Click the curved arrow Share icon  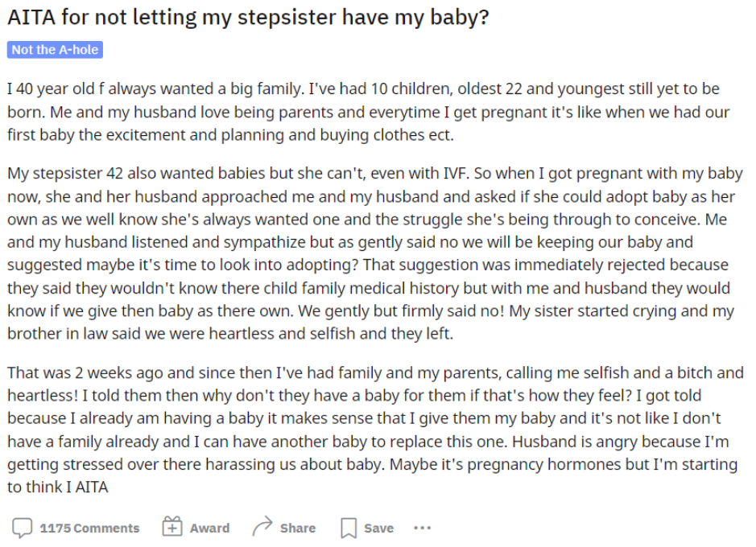coord(262,527)
